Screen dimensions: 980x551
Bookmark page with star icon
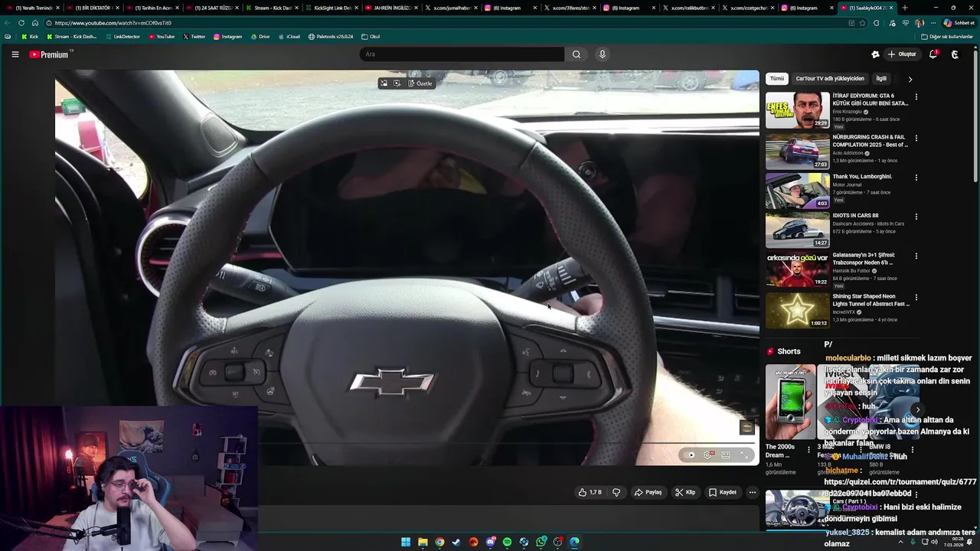862,23
